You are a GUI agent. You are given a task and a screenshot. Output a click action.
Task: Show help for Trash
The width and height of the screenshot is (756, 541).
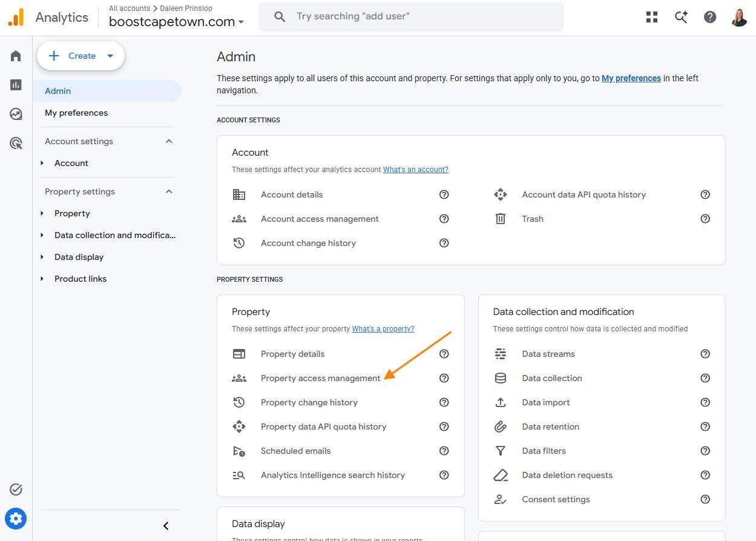pyautogui.click(x=705, y=219)
